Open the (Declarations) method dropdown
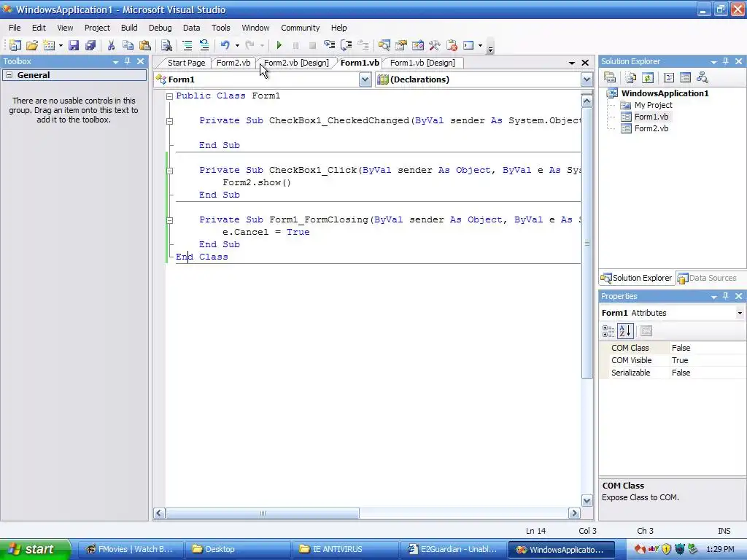747x560 pixels. 587,79
